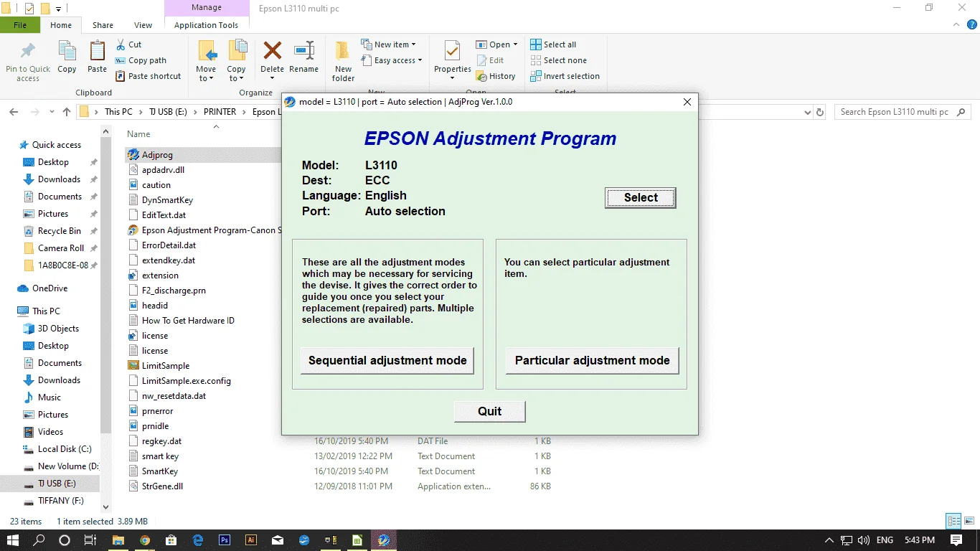Click the Properties checkmark in the title bar

pyautogui.click(x=29, y=9)
